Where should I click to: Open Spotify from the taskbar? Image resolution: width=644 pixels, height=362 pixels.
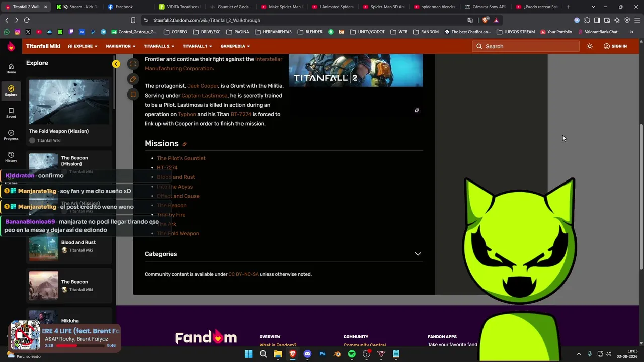352,354
